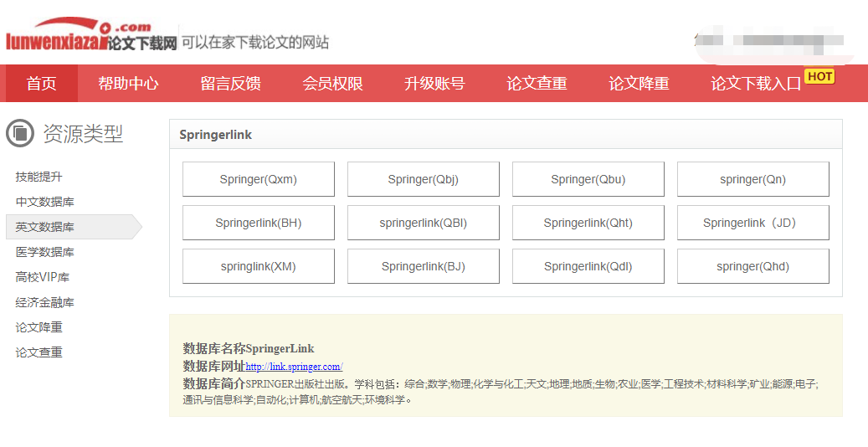
Task: Open 医学数据库 from sidebar
Action: click(x=44, y=252)
